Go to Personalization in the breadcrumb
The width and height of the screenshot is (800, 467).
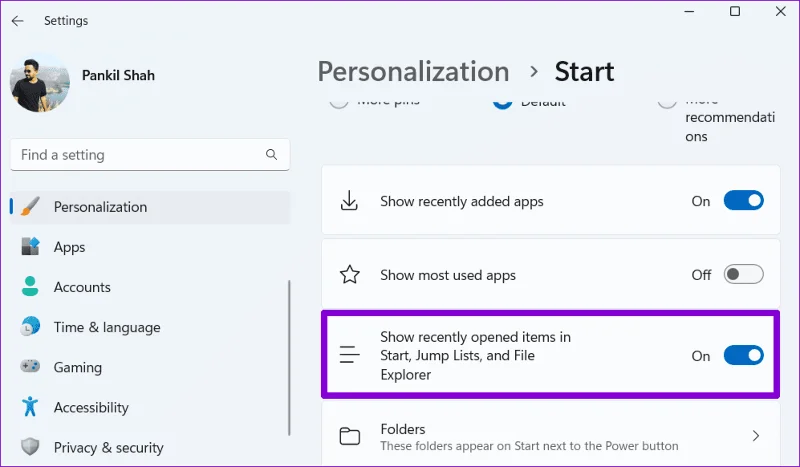(413, 71)
